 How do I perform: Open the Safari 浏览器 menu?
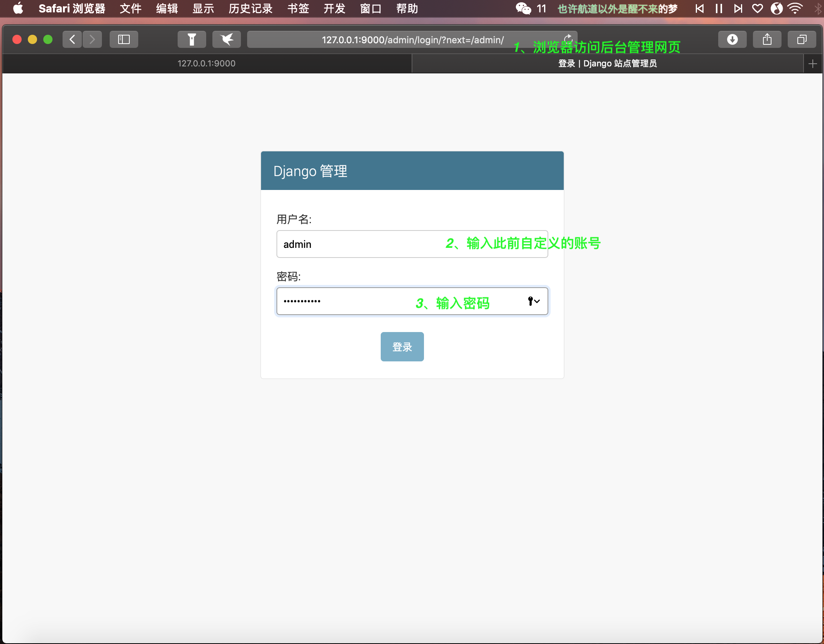(x=72, y=8)
